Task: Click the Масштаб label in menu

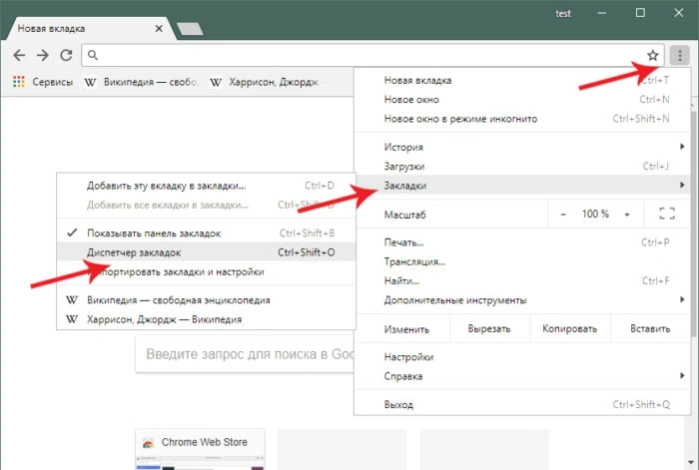Action: 405,214
